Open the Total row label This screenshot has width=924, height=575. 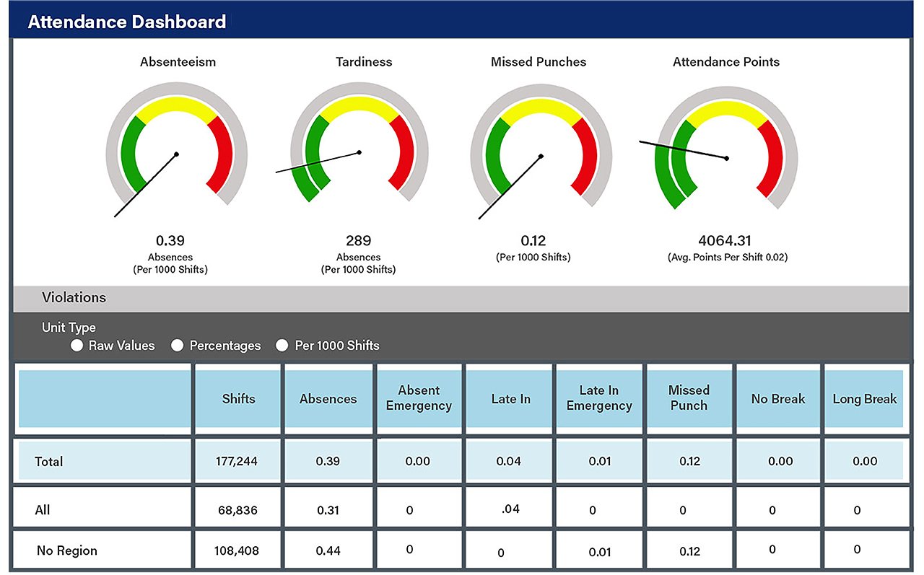49,462
